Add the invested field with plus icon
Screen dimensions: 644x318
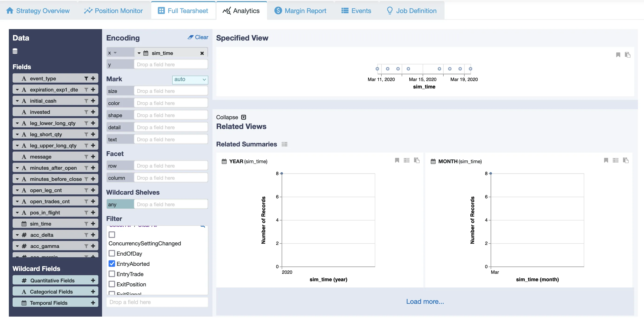(93, 112)
